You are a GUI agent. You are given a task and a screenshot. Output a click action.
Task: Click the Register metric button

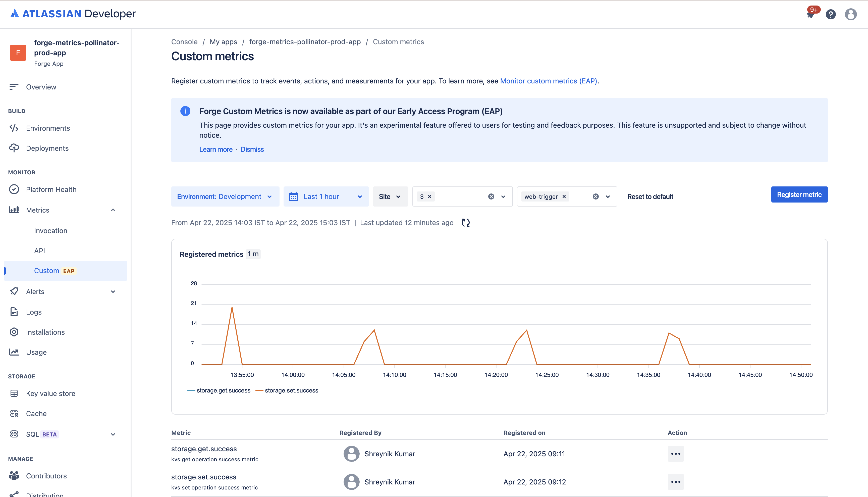[x=799, y=194]
